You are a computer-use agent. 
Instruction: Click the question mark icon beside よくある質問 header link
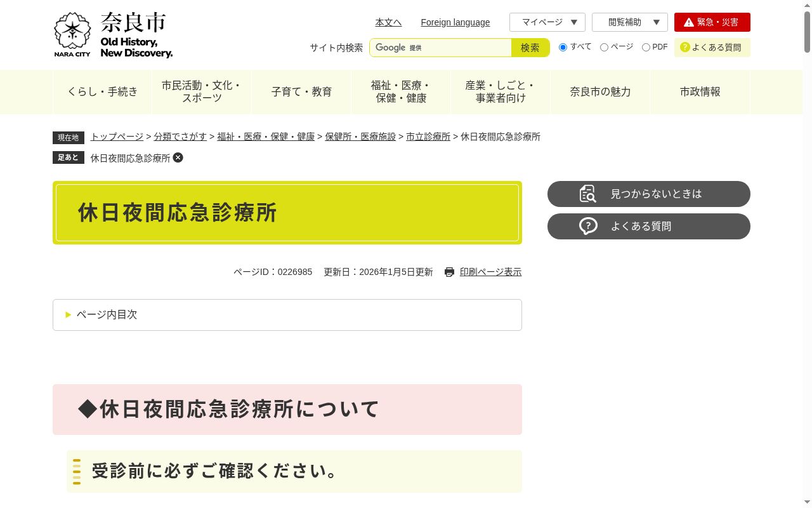pyautogui.click(x=684, y=47)
